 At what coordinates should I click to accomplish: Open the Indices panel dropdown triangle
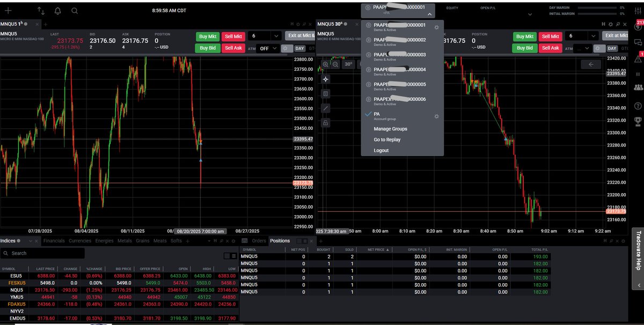(209, 241)
